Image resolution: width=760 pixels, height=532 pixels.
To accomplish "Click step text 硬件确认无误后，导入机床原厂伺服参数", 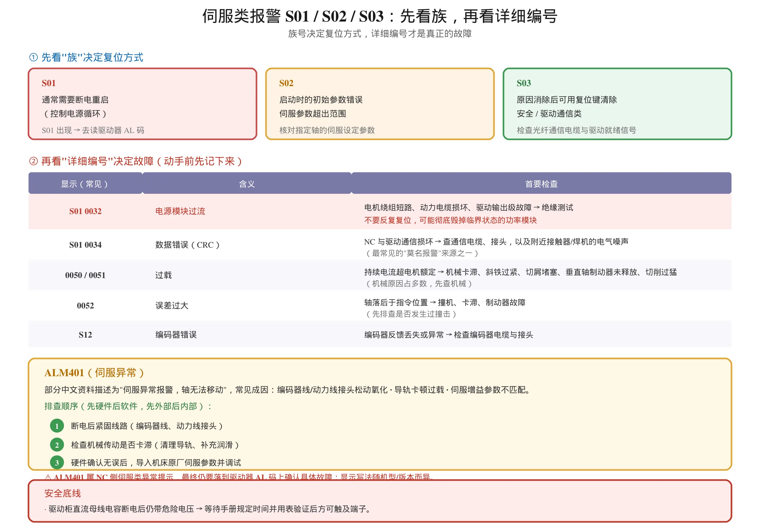I will [156, 462].
